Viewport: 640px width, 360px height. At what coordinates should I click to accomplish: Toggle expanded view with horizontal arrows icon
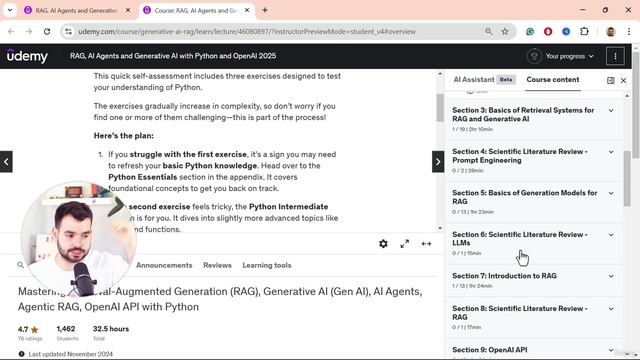[426, 244]
